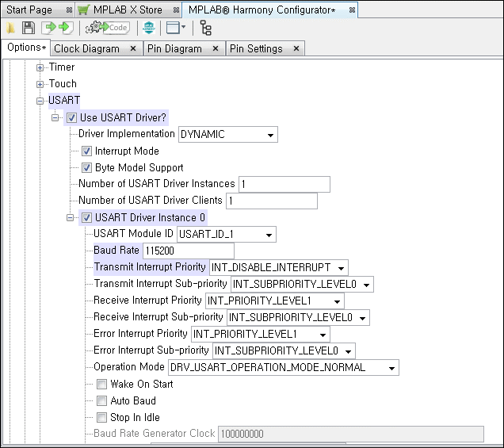Screen dimensions: 504x448
Task: Enable the Stop In Idle checkbox
Action: point(101,417)
